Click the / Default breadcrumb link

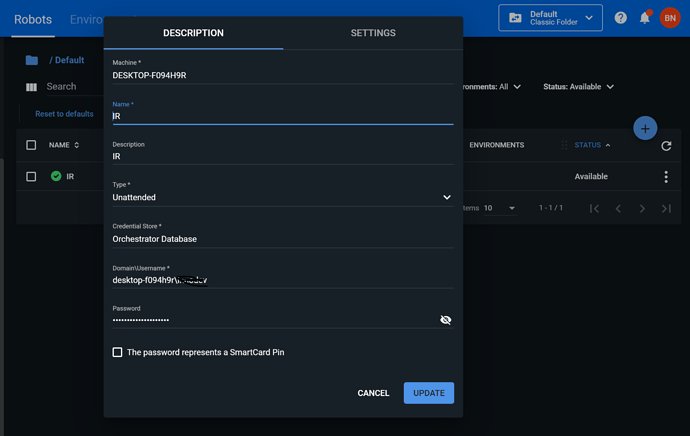tap(67, 60)
